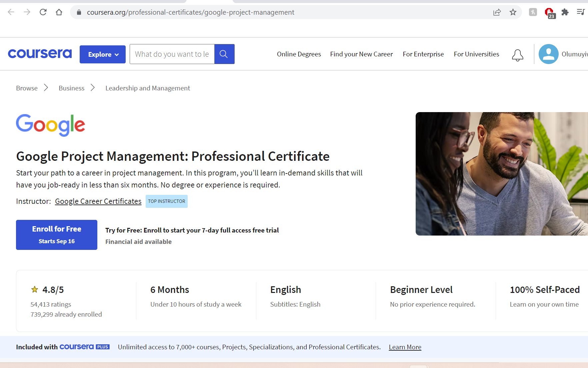This screenshot has width=588, height=368.
Task: Click the Coursera Plus logo
Action: point(84,347)
